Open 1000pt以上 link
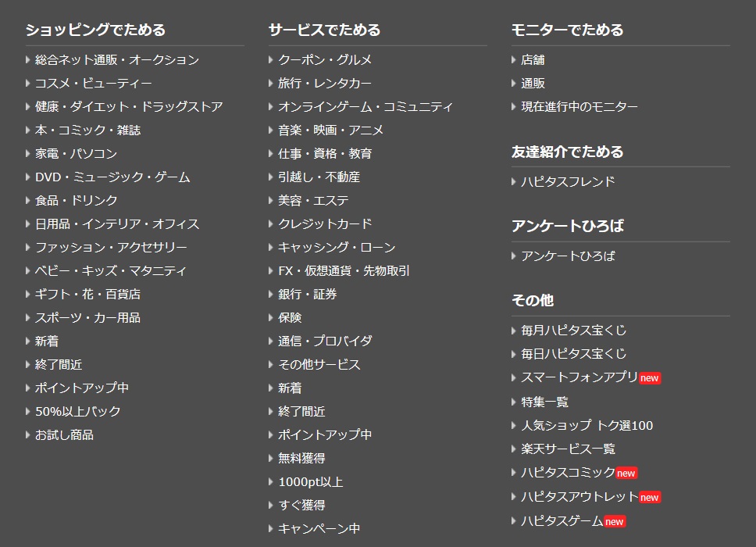The height and width of the screenshot is (547, 756). click(x=311, y=482)
